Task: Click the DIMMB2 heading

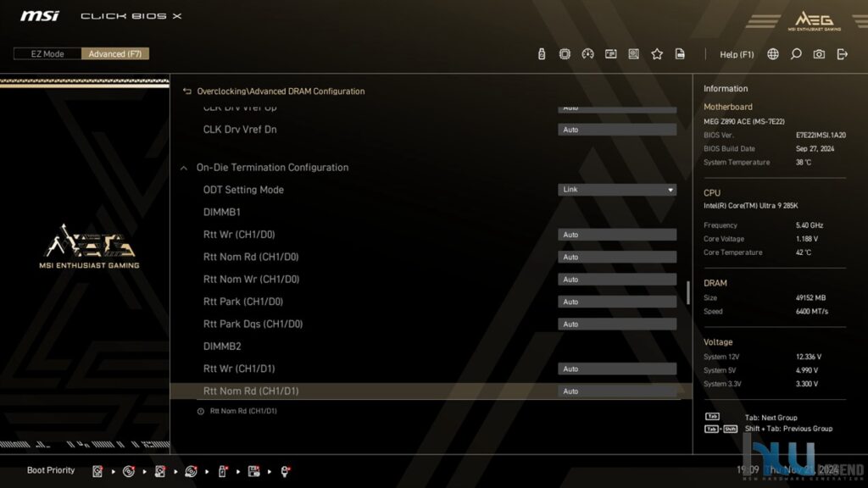Action: (222, 347)
